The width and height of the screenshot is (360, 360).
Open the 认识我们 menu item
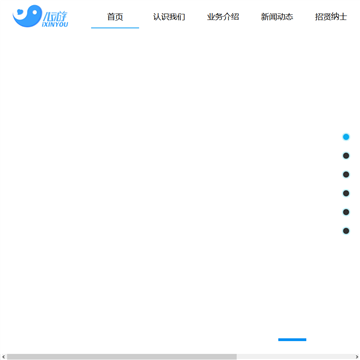pos(169,17)
